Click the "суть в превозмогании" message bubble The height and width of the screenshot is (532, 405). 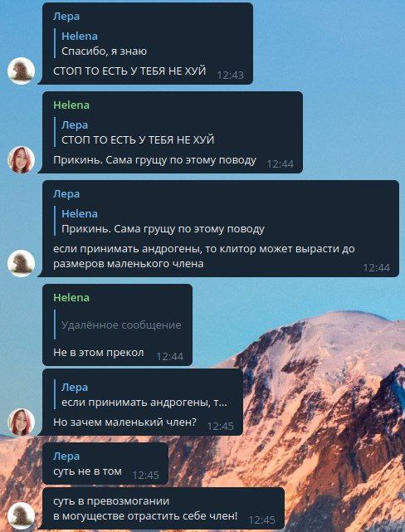pyautogui.click(x=163, y=508)
